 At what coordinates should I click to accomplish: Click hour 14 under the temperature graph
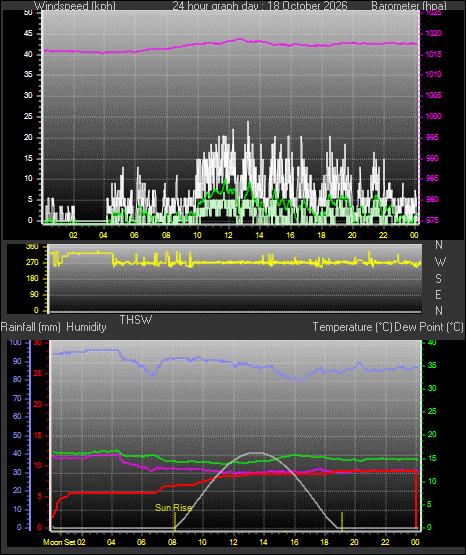(x=263, y=542)
